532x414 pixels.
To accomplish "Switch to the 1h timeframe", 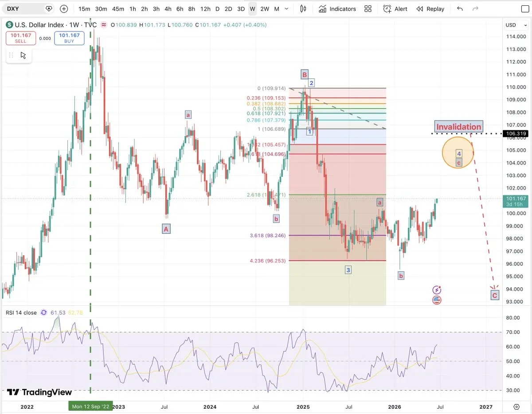I will [133, 8].
